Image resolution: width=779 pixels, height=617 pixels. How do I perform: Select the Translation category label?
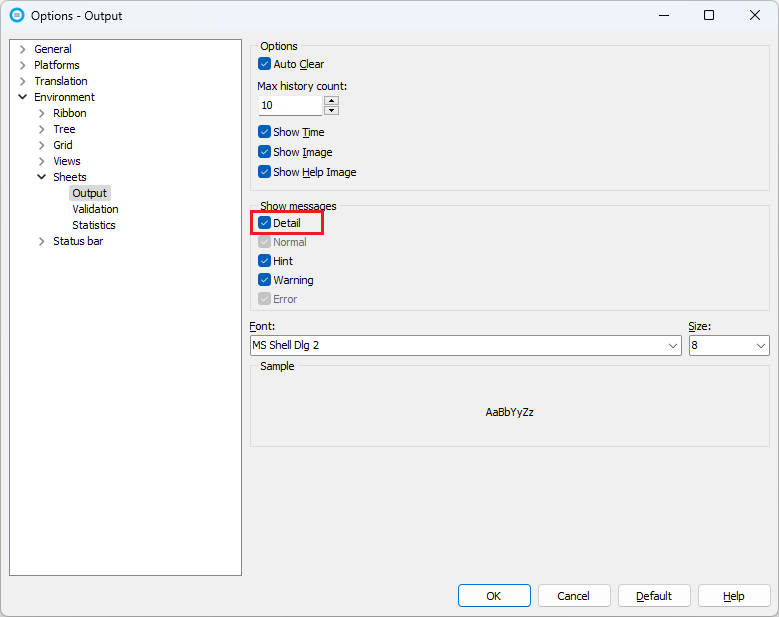coord(61,81)
